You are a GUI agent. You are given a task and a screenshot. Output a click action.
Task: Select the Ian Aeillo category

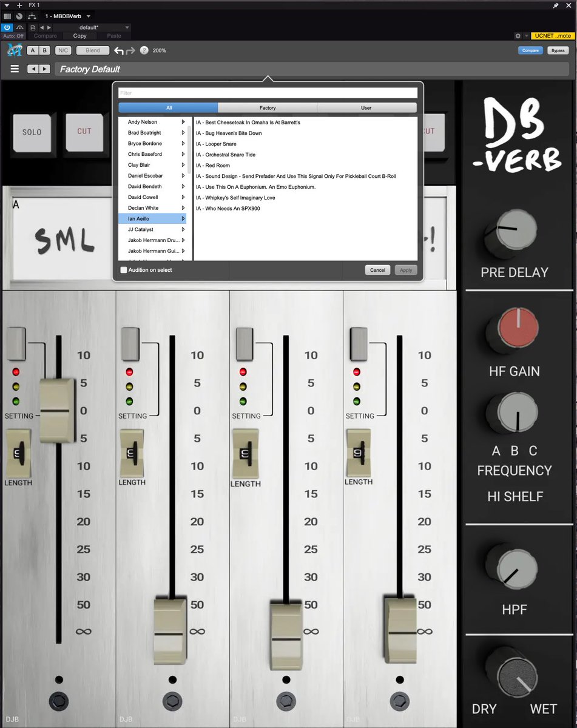point(152,218)
